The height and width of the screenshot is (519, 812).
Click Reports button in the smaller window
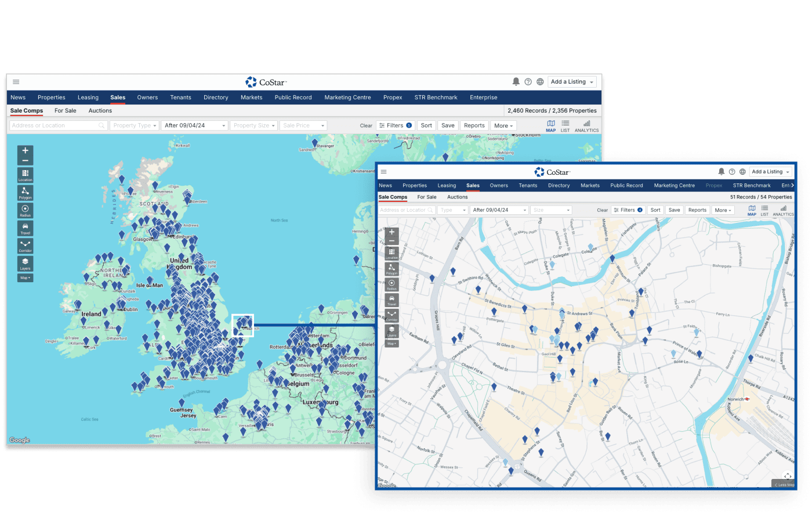pos(697,210)
